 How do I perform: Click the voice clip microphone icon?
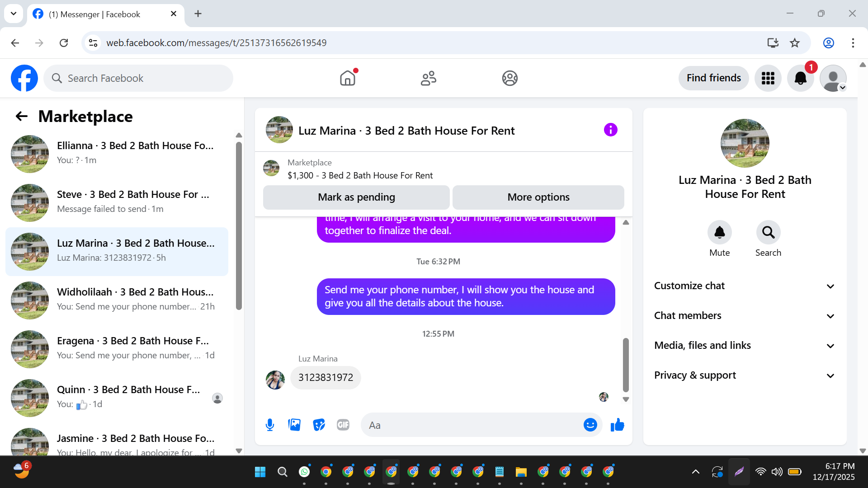[x=270, y=425]
